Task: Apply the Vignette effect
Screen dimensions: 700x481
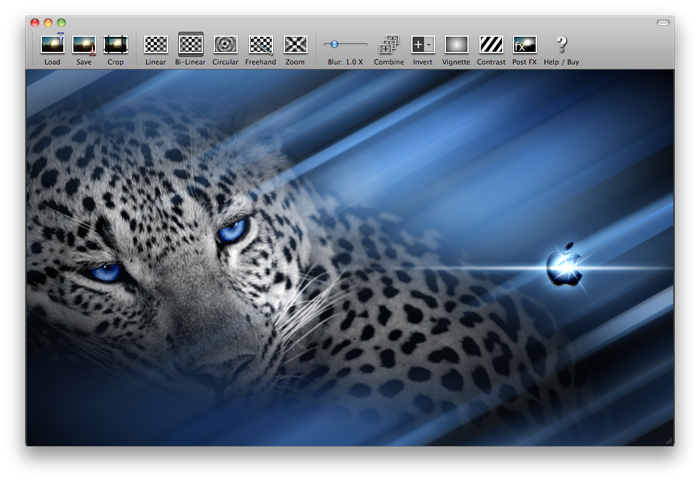Action: point(456,45)
